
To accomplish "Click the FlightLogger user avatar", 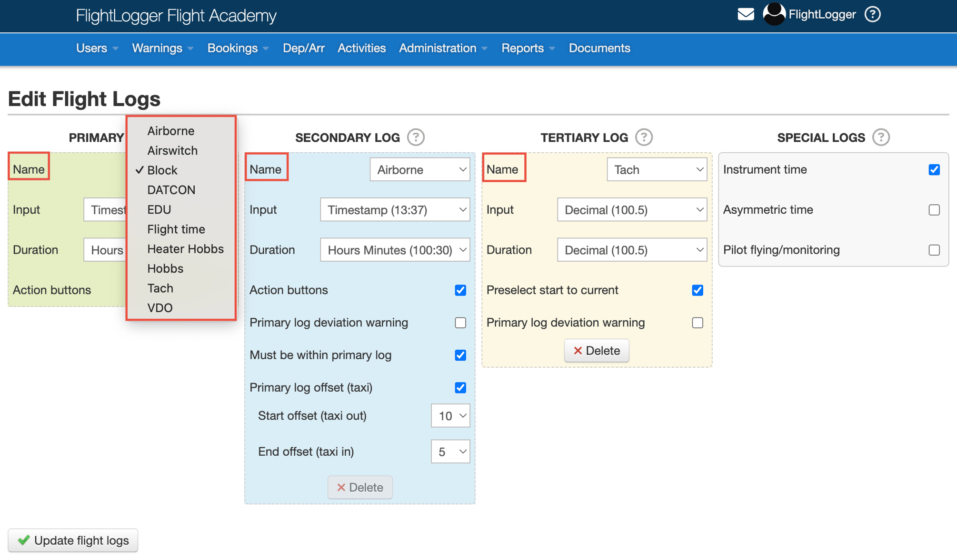I will pos(774,14).
